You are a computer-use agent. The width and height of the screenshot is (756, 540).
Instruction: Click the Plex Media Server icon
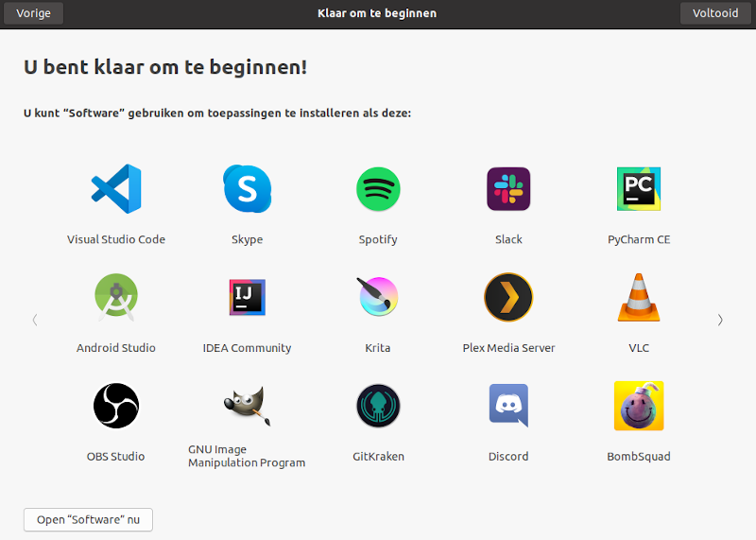[508, 298]
